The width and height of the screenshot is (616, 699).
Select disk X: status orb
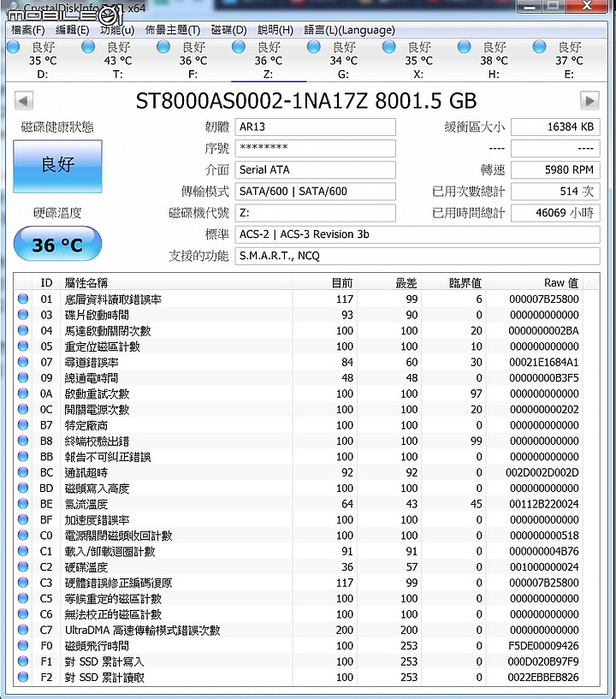[389, 46]
